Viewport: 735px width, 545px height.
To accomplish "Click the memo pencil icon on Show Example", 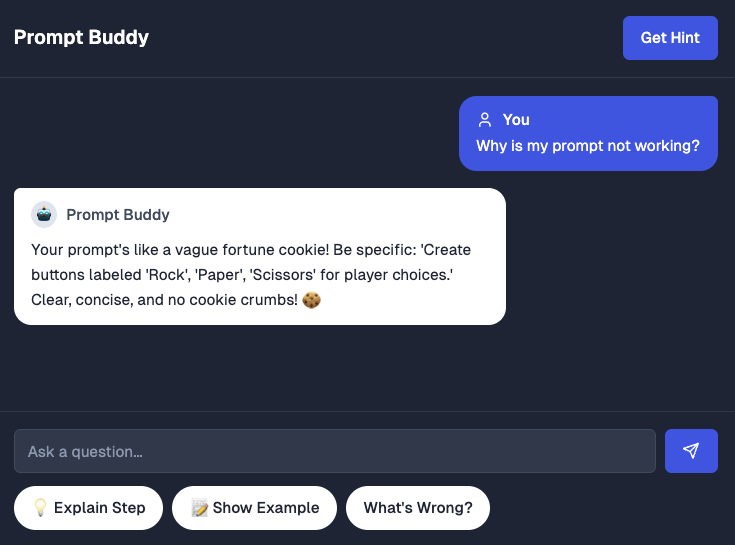I will [199, 508].
